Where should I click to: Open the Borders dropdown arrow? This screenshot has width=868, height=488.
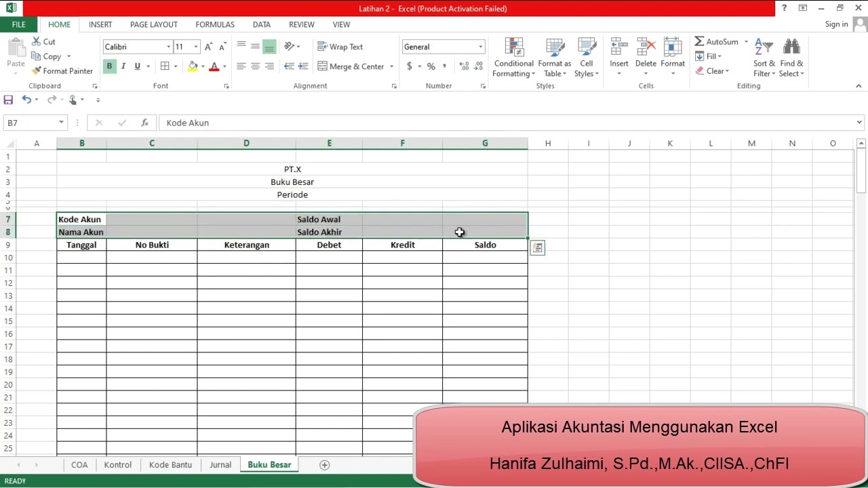pos(176,66)
